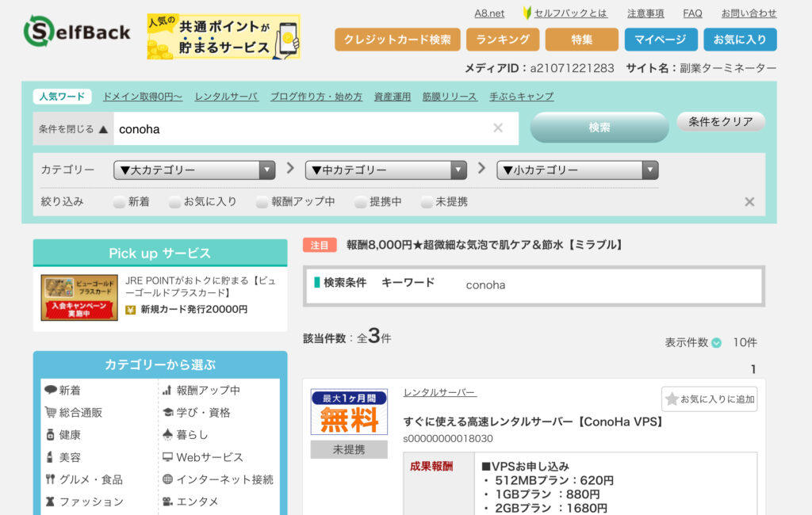812x515 pixels.
Task: Click the beginner mark icon next to セルフバックとは
Action: (527, 13)
